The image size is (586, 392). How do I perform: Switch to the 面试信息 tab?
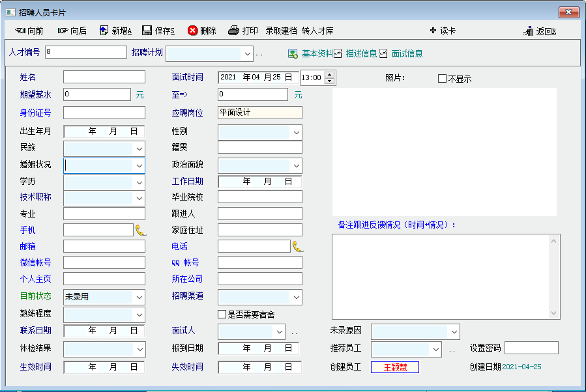[x=401, y=53]
